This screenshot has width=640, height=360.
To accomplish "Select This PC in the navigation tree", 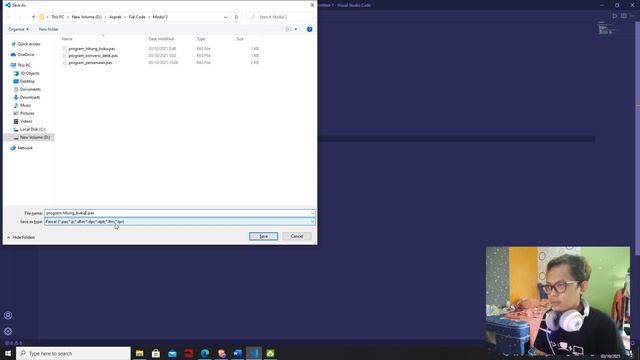I will [24, 65].
